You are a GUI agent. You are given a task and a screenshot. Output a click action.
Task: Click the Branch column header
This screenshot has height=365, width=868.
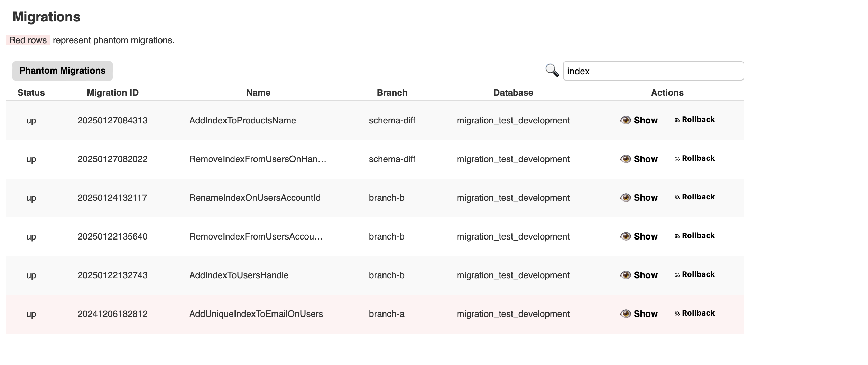(392, 93)
